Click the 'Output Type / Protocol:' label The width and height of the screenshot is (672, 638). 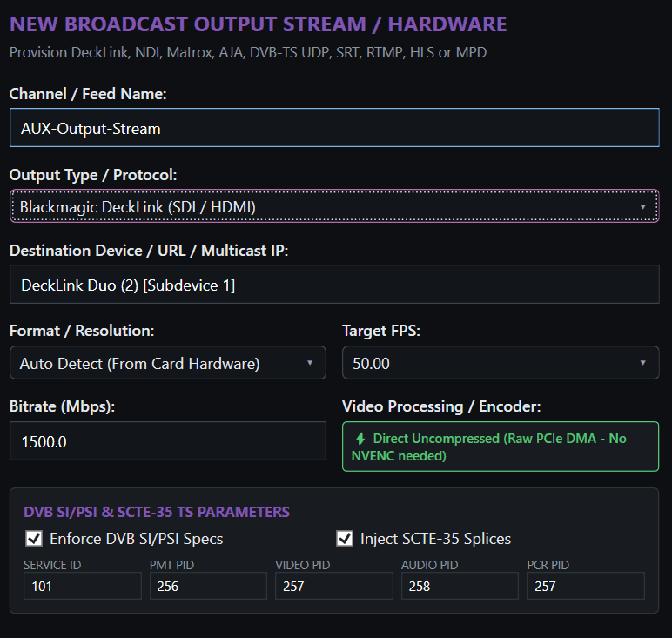click(x=93, y=175)
